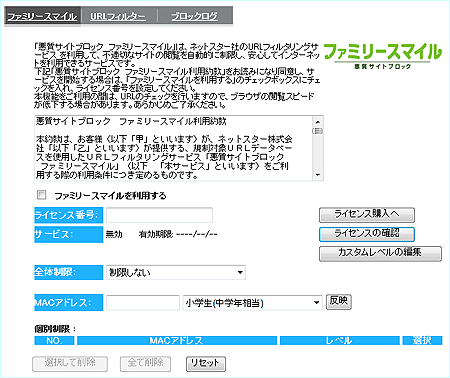
Task: Click the terms box scrollbar thumb
Action: pyautogui.click(x=318, y=131)
